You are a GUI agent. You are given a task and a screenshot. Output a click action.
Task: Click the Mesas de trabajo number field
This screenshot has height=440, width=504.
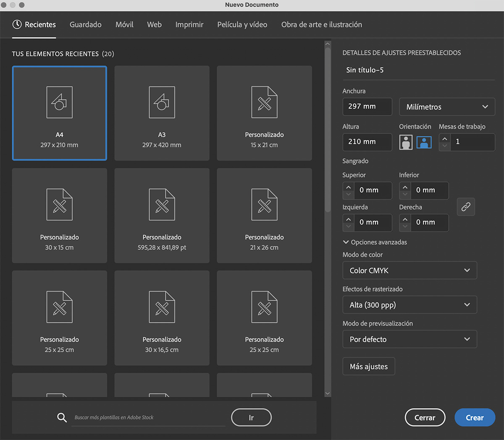tap(472, 142)
